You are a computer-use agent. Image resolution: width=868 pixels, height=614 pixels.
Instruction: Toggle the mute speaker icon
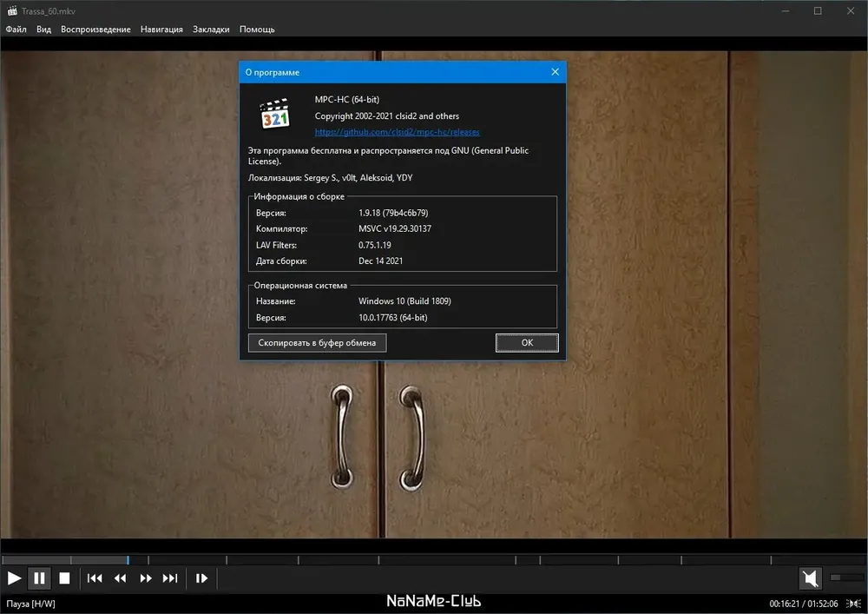click(811, 578)
